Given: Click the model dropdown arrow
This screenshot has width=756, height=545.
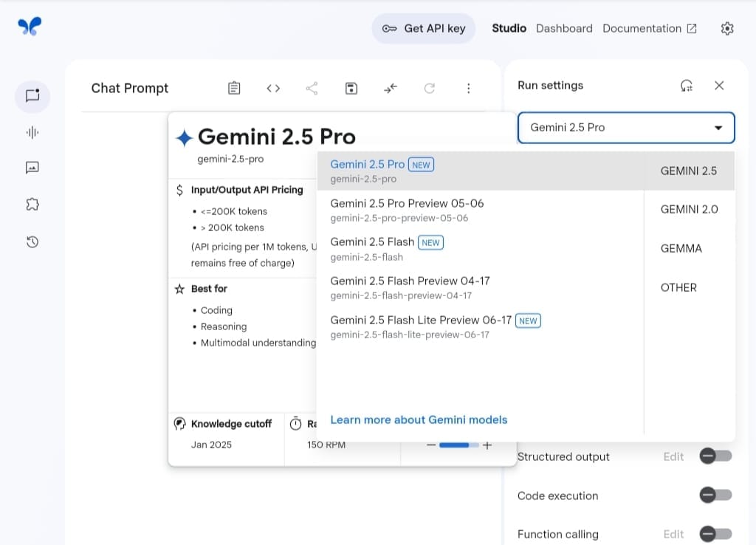Looking at the screenshot, I should coord(718,128).
